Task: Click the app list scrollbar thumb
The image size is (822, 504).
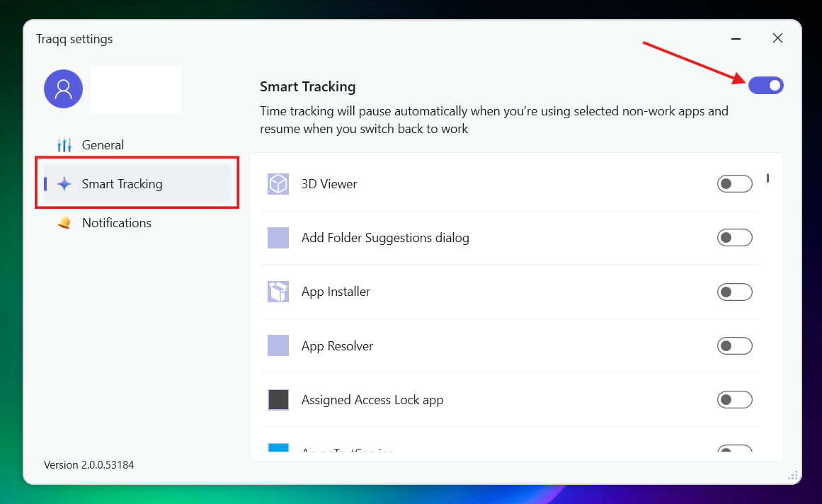Action: 767,178
